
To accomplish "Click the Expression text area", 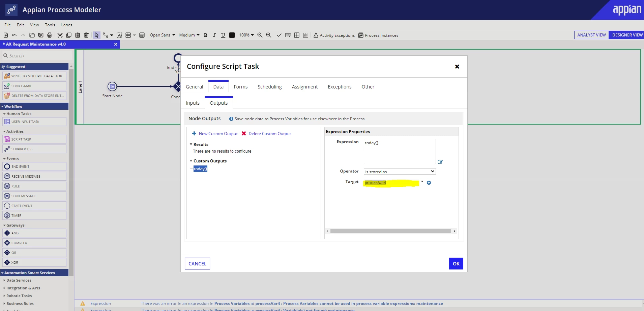I will [400, 151].
